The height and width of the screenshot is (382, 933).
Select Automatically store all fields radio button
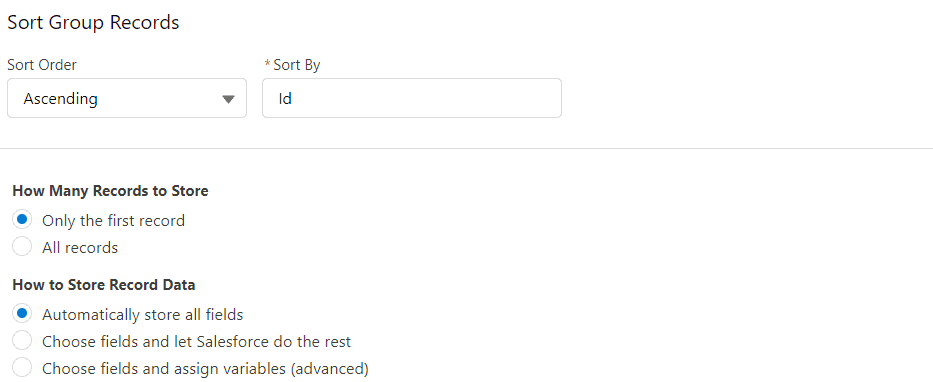coord(22,313)
